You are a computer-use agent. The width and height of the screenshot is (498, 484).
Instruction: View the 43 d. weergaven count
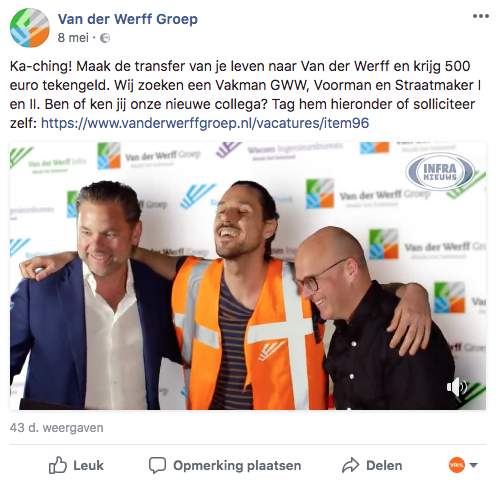pyautogui.click(x=57, y=428)
